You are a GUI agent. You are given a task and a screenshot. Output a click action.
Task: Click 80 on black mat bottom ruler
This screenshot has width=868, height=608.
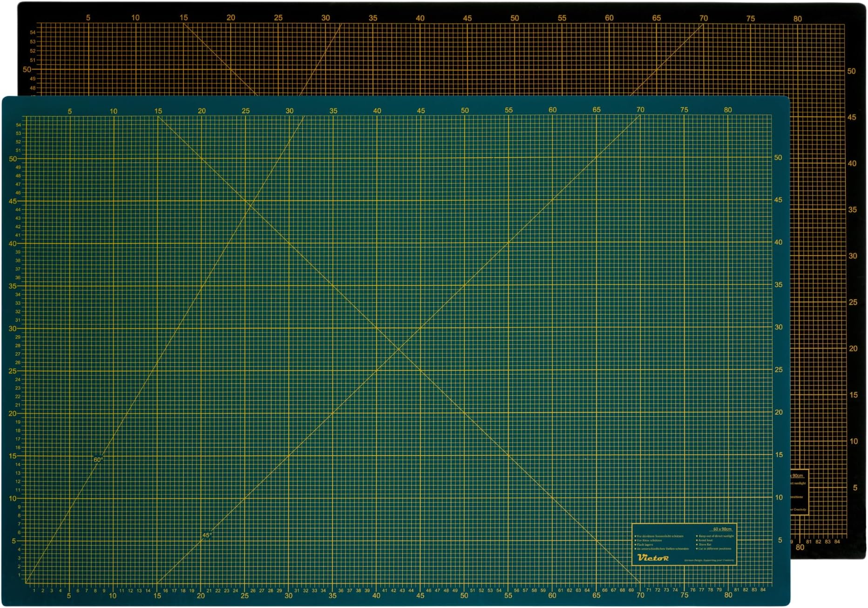point(800,547)
